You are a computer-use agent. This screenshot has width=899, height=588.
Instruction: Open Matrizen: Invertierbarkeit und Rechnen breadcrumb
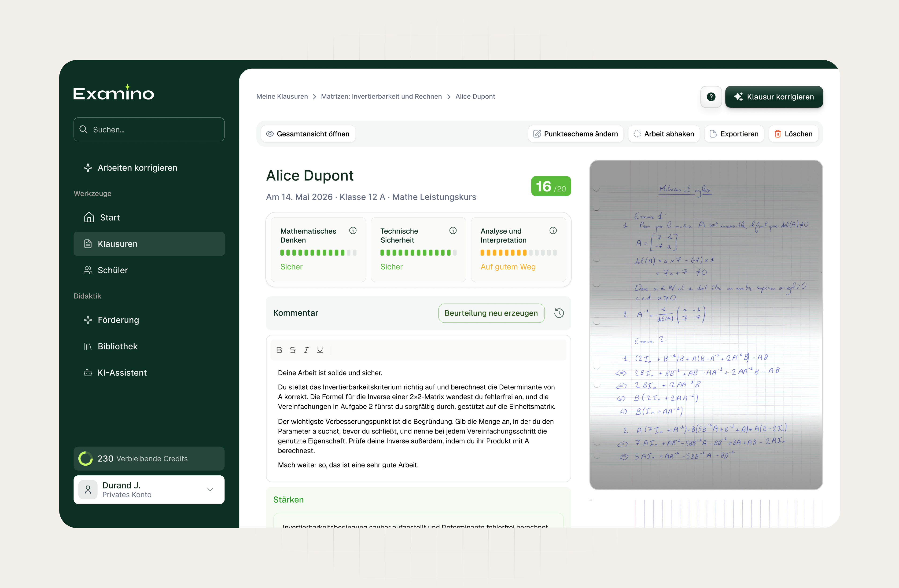pos(381,96)
